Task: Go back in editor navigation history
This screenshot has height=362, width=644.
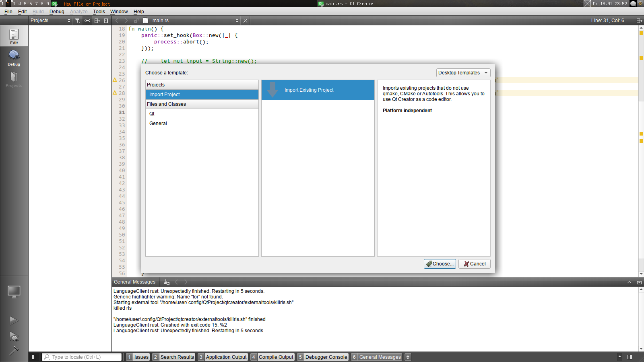Action: (117, 21)
